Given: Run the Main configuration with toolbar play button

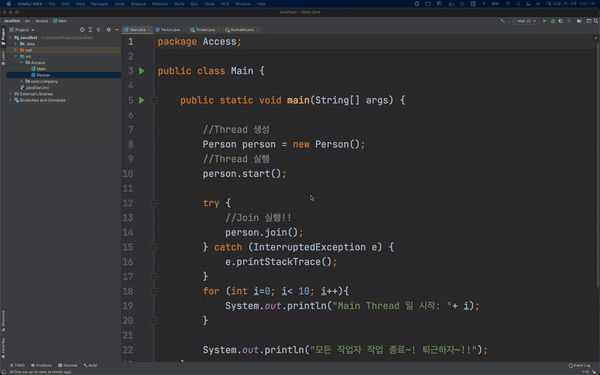Looking at the screenshot, I should (x=545, y=21).
